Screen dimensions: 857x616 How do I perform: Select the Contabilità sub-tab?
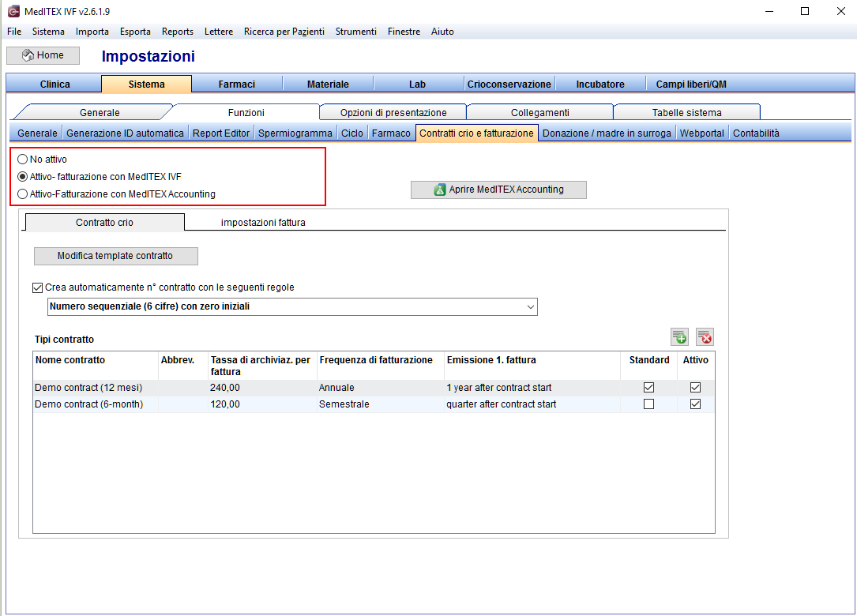[x=756, y=133]
